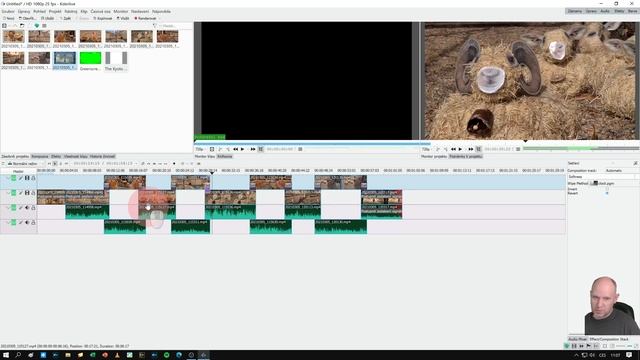Select the Greenscreen clip thumbnail
This screenshot has height=360, width=640.
coord(90,58)
